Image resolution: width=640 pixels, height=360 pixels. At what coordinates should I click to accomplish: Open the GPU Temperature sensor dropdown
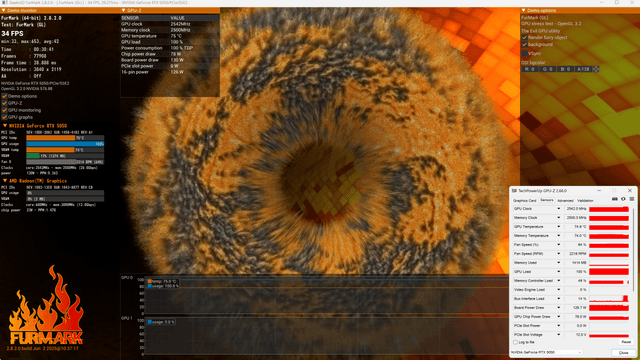(559, 227)
